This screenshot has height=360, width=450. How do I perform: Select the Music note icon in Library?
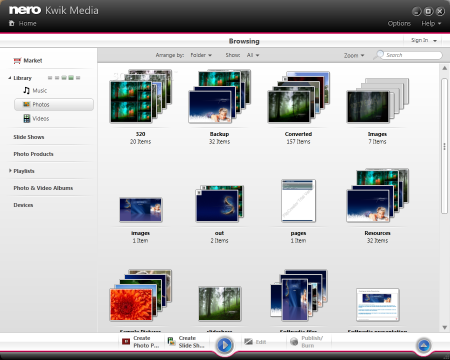(27, 90)
